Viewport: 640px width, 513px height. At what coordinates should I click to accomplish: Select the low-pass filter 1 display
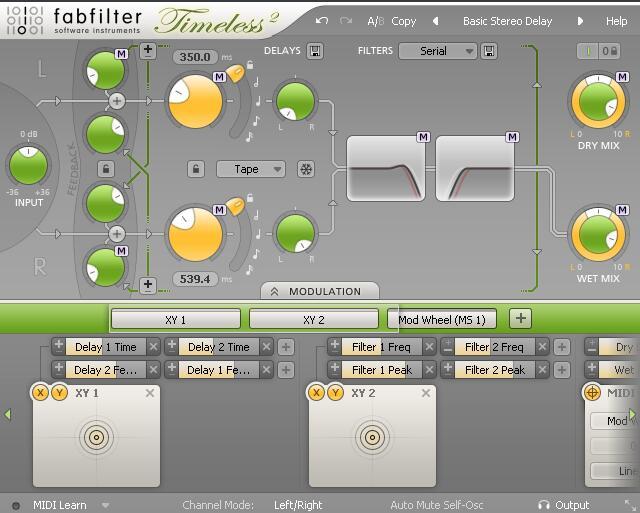(x=386, y=169)
